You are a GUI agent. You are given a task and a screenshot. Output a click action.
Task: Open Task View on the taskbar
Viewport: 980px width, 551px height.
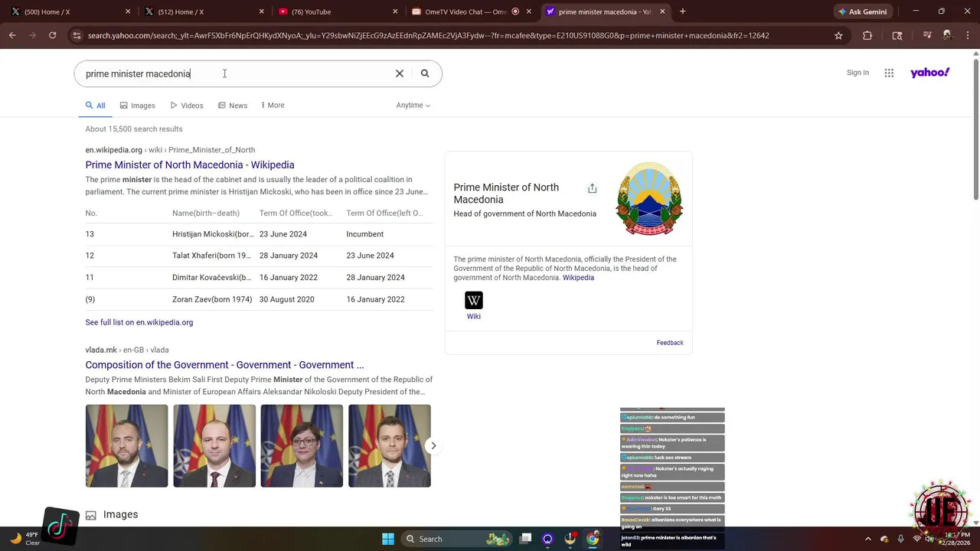525,539
